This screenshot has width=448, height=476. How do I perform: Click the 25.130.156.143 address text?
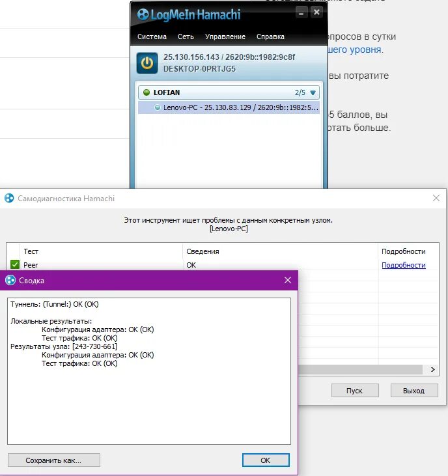pos(191,57)
